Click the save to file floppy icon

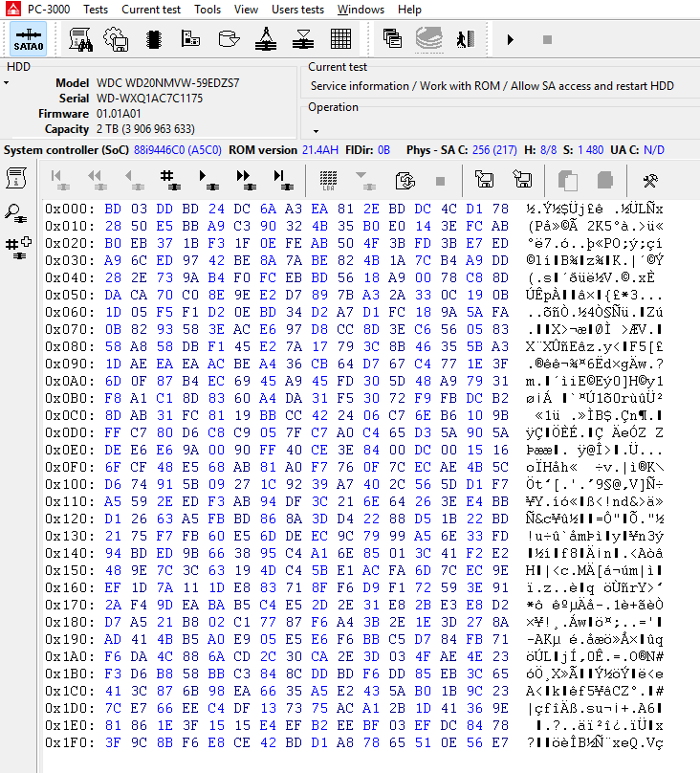point(484,179)
